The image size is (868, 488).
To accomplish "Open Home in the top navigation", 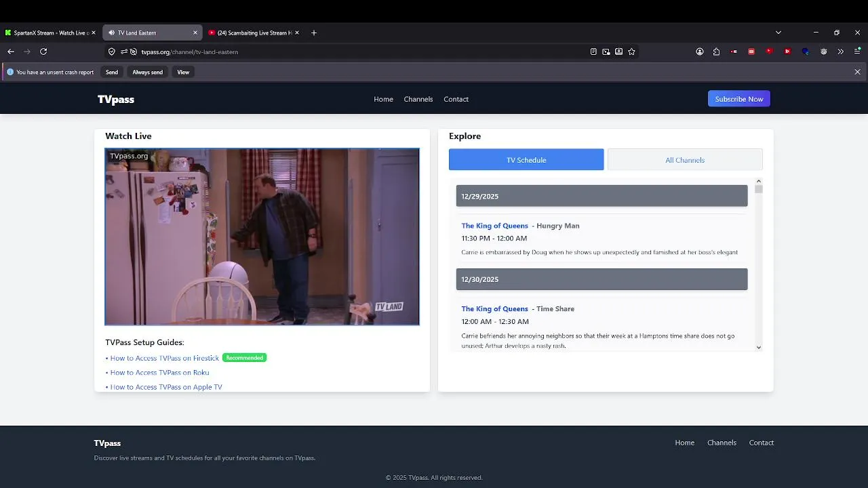I will 383,99.
